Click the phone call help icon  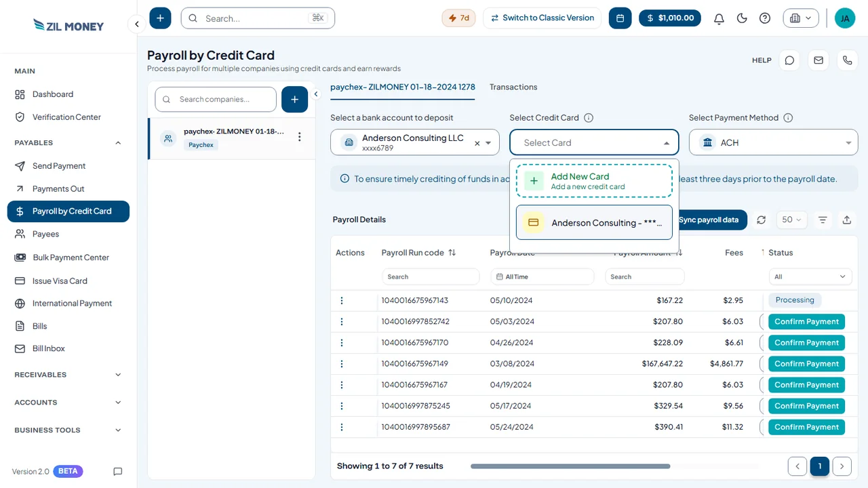click(848, 60)
